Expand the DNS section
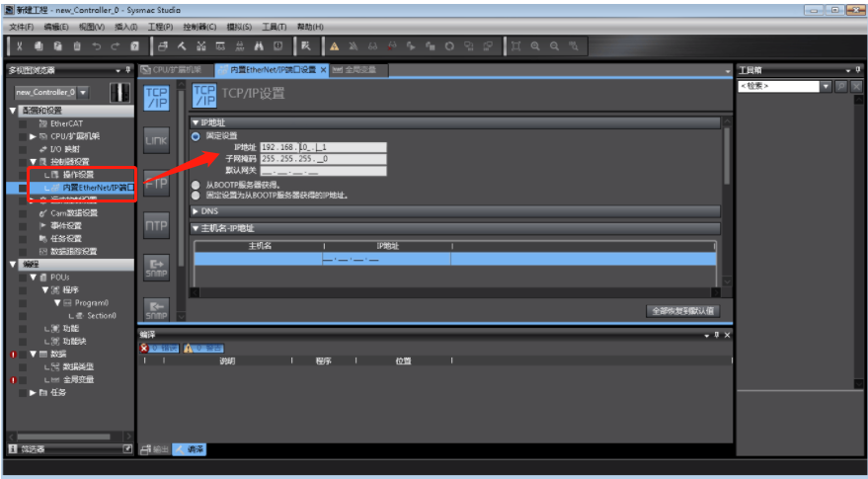Viewport: 868px width, 479px height. pos(195,211)
